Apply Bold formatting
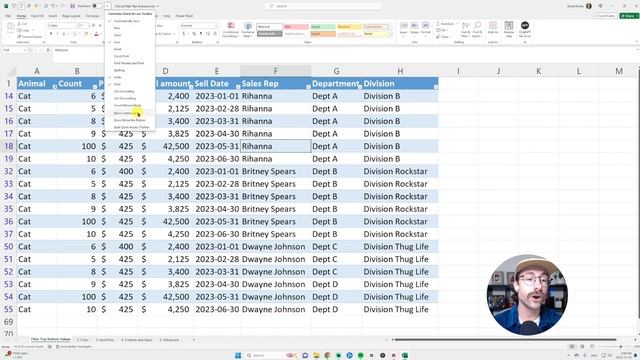Image resolution: width=640 pixels, height=360 pixels. 51,34
